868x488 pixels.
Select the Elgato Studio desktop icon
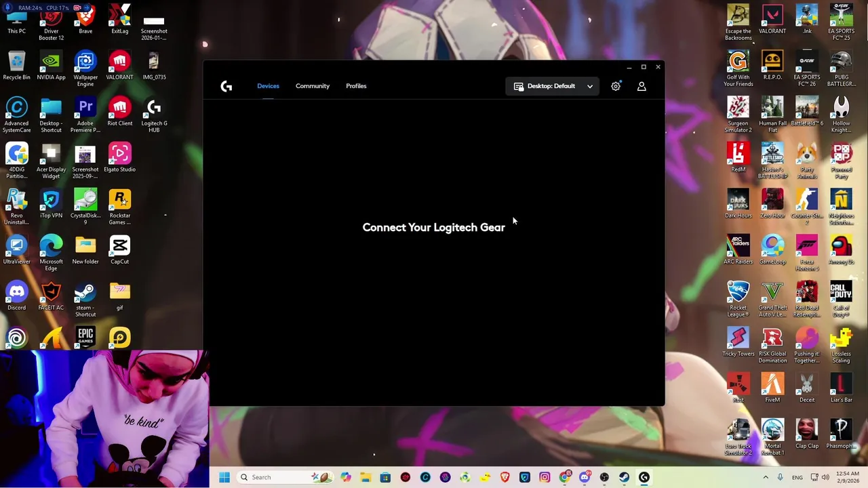119,158
